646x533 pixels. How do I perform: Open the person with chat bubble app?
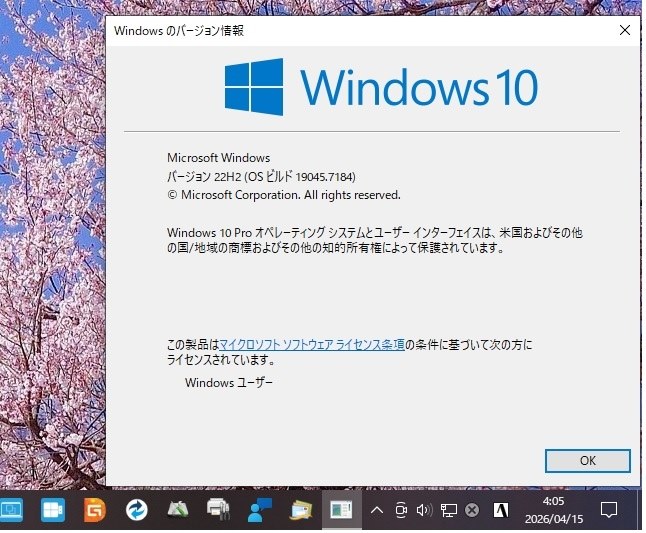pos(260,510)
